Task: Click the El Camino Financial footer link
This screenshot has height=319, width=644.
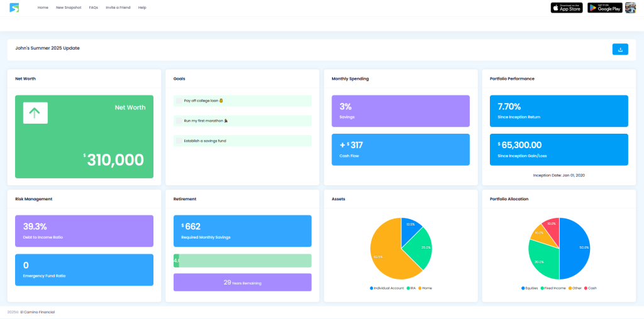Action: [x=38, y=311]
